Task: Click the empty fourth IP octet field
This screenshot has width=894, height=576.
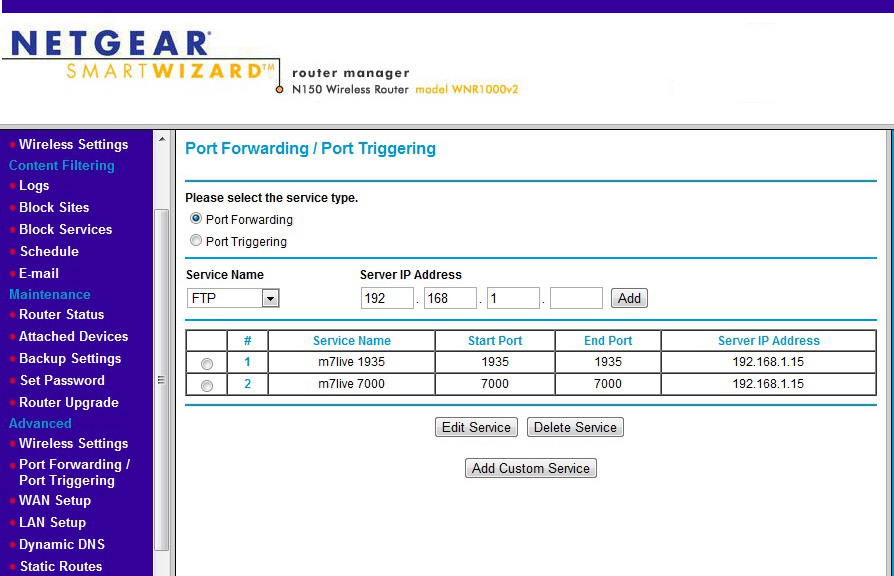Action: pyautogui.click(x=576, y=298)
